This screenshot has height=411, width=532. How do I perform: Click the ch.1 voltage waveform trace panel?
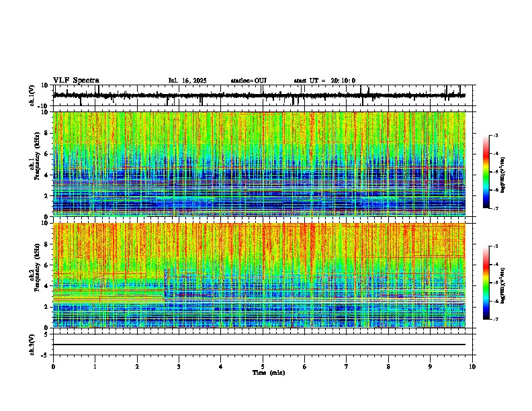(x=264, y=95)
